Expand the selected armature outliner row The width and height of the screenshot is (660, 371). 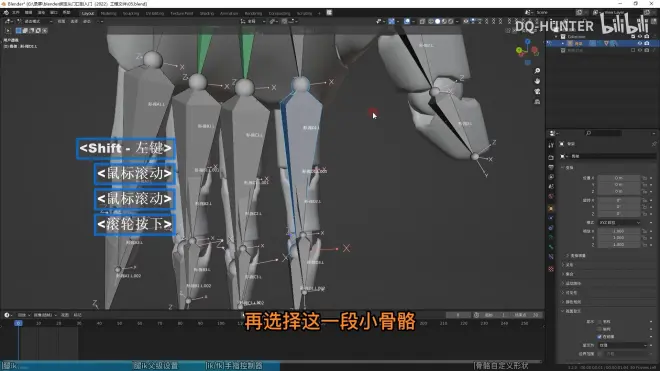tap(563, 43)
